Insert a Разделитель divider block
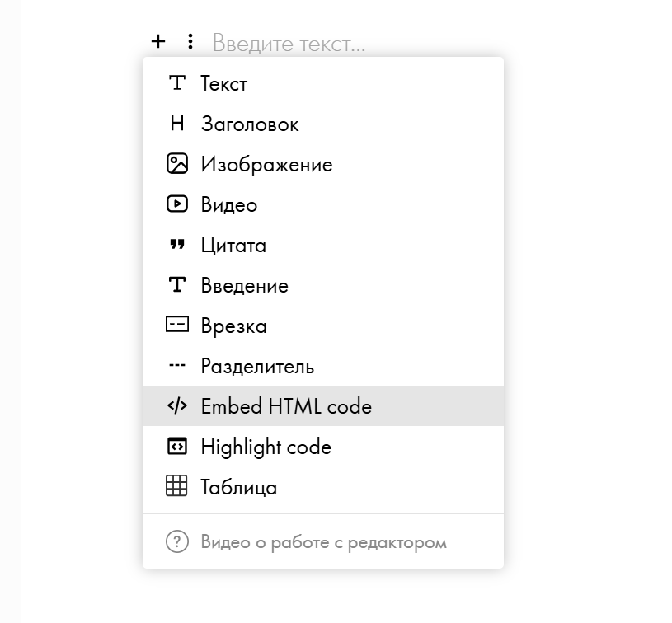The height and width of the screenshot is (623, 672). coord(257,367)
